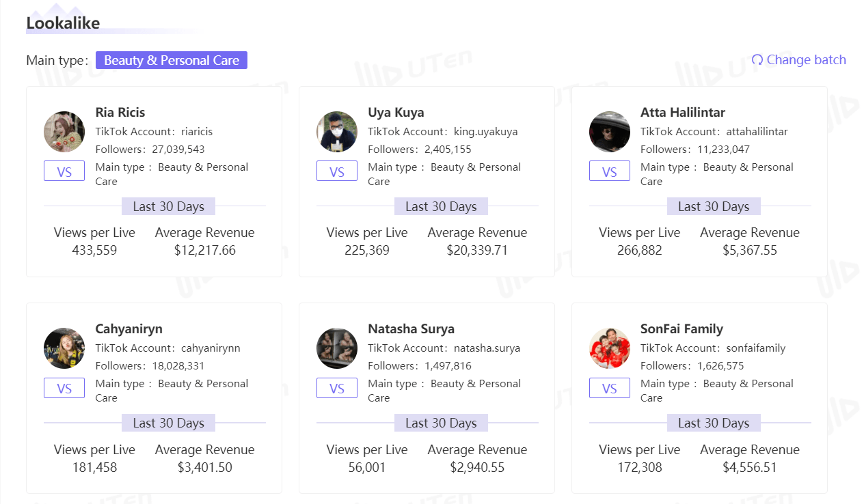Screen dimensions: 864x504
Task: Open the Uya Kuya name link
Action: coord(396,113)
